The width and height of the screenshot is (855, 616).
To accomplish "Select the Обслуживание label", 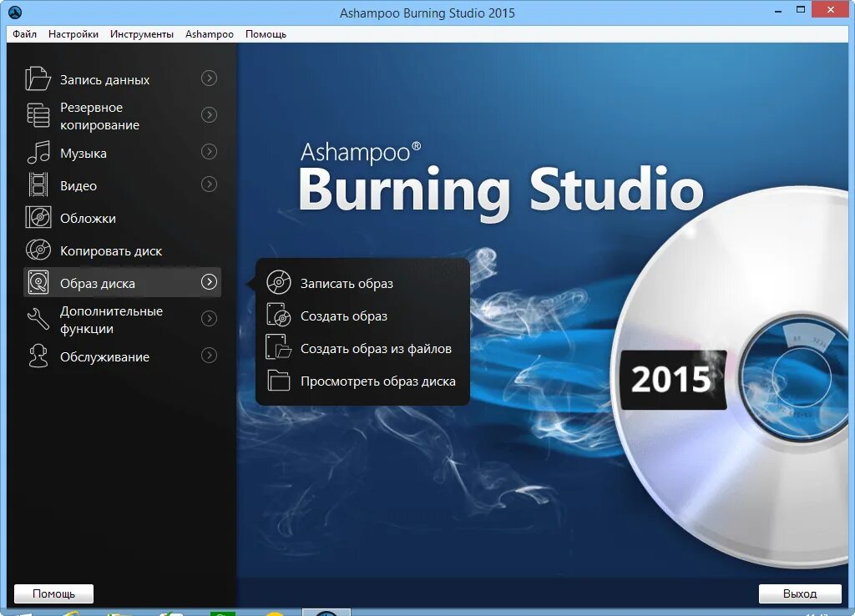I will [104, 357].
